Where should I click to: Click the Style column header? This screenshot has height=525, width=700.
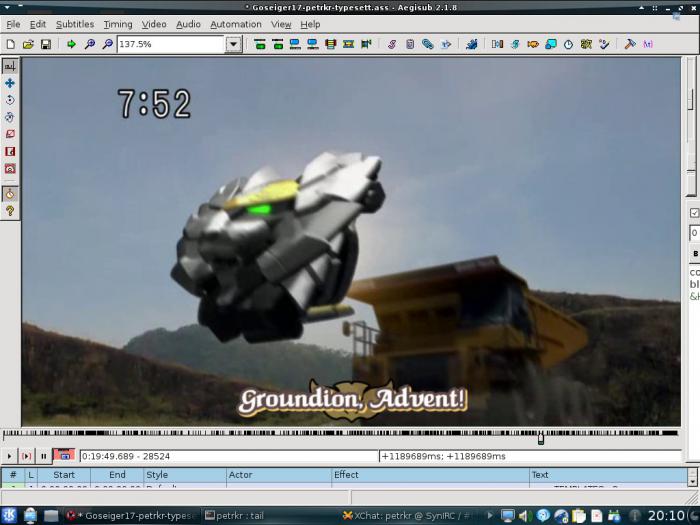point(185,475)
